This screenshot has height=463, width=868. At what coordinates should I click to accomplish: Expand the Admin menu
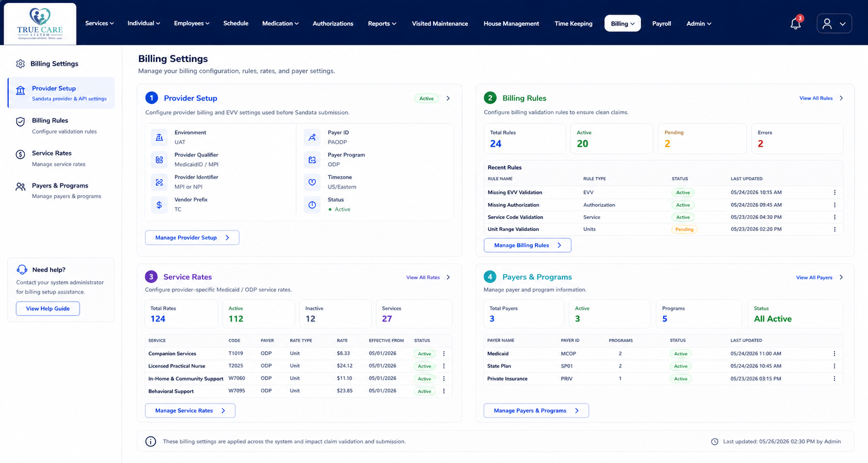pos(699,23)
